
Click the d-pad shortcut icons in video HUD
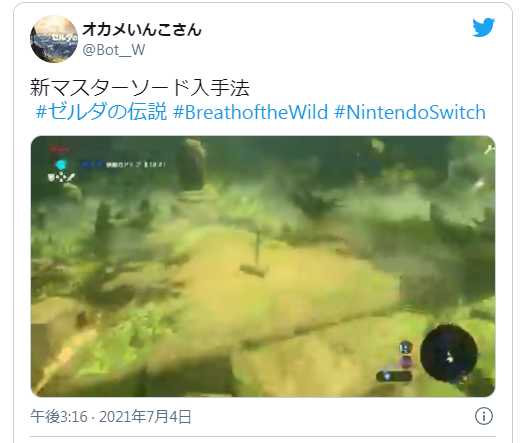[x=62, y=177]
